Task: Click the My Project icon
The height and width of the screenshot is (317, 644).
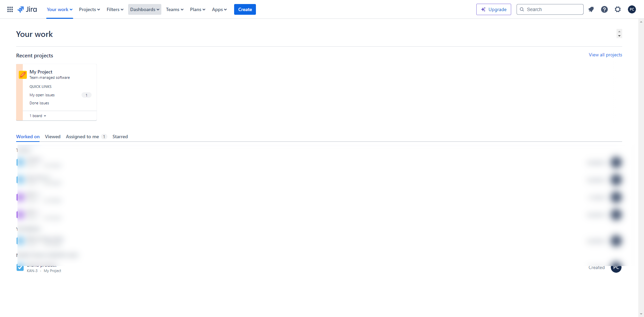Action: click(x=23, y=75)
